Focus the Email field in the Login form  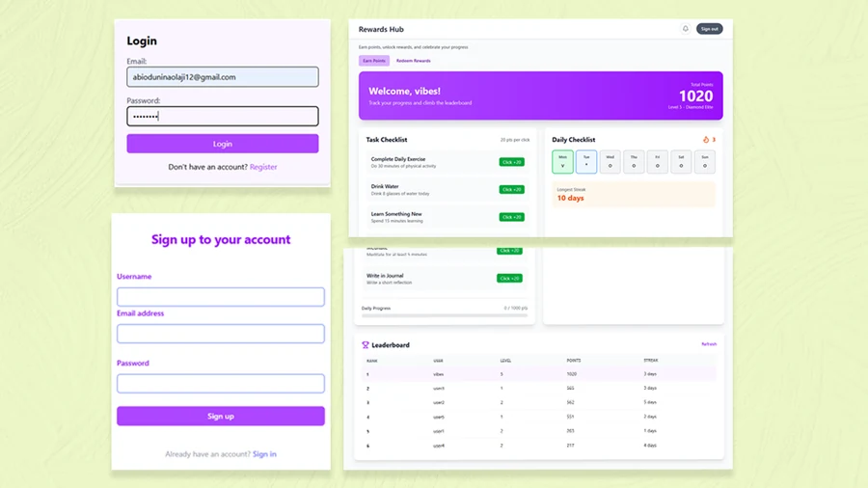(223, 77)
